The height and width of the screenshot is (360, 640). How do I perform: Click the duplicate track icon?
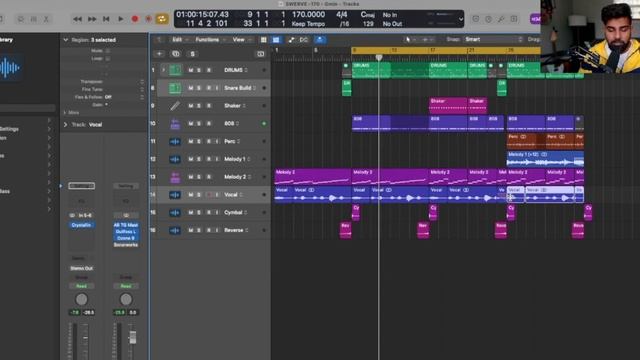point(176,54)
